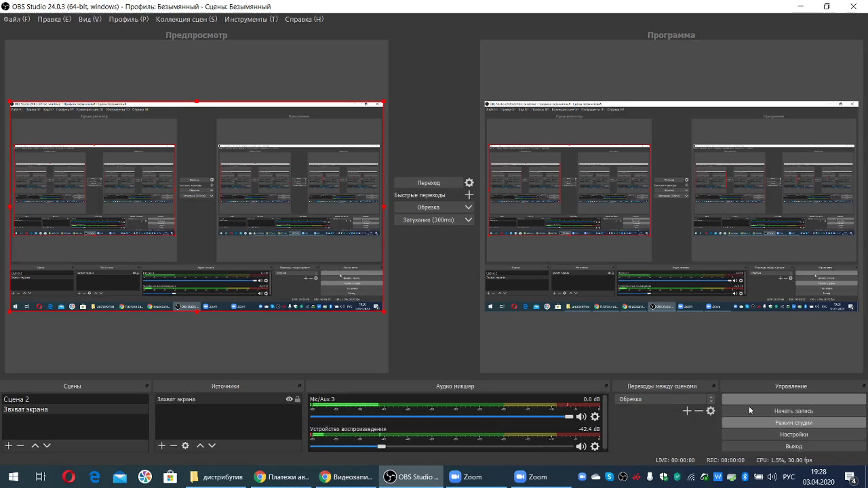Image resolution: width=868 pixels, height=488 pixels.
Task: Open Файл (F) menu
Action: tap(17, 19)
